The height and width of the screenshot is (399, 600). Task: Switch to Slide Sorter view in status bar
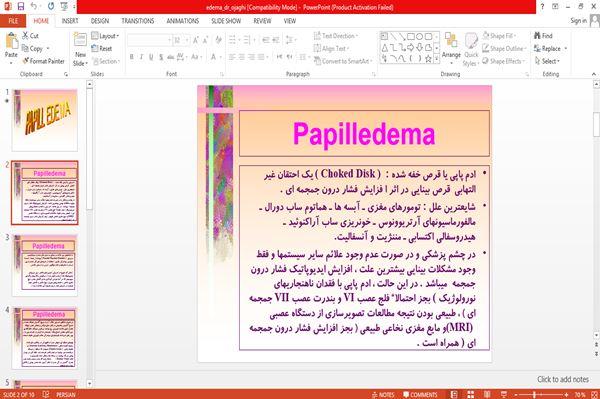(x=470, y=394)
